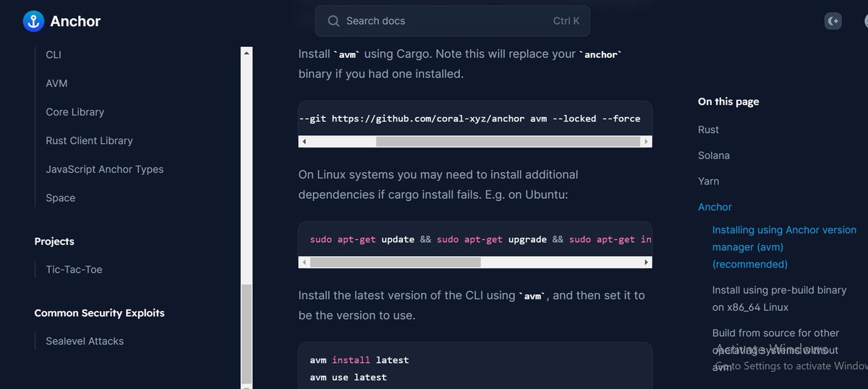Open Core Library in sidebar
This screenshot has width=868, height=389.
(x=75, y=112)
